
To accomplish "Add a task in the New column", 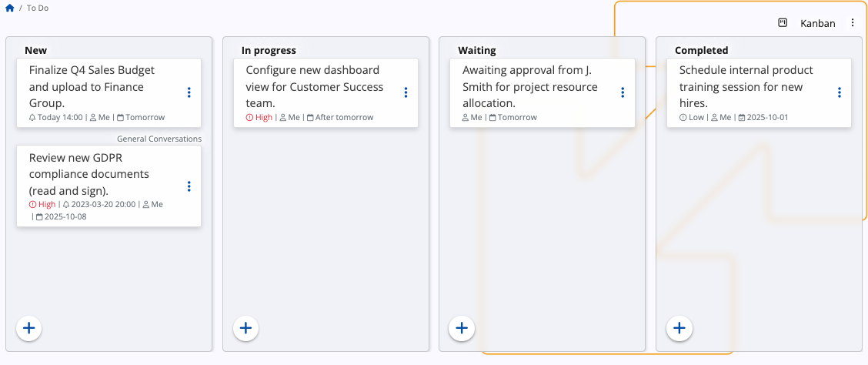I will coord(29,328).
